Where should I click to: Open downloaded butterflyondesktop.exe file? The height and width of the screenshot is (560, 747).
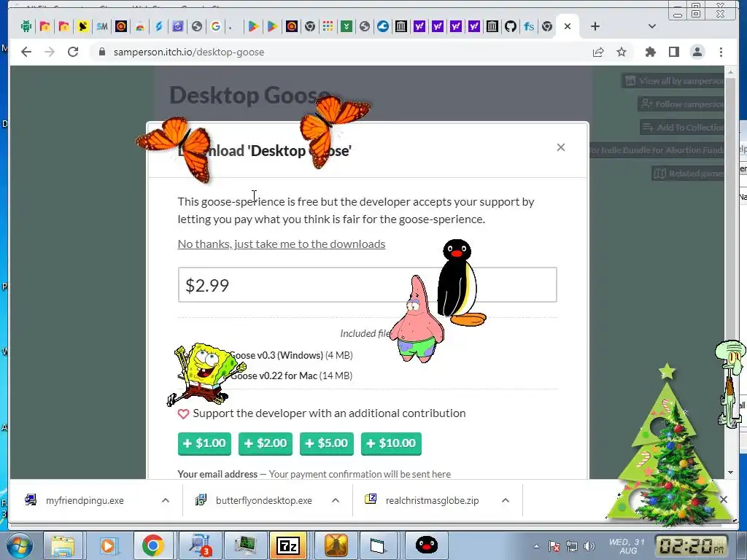(263, 500)
